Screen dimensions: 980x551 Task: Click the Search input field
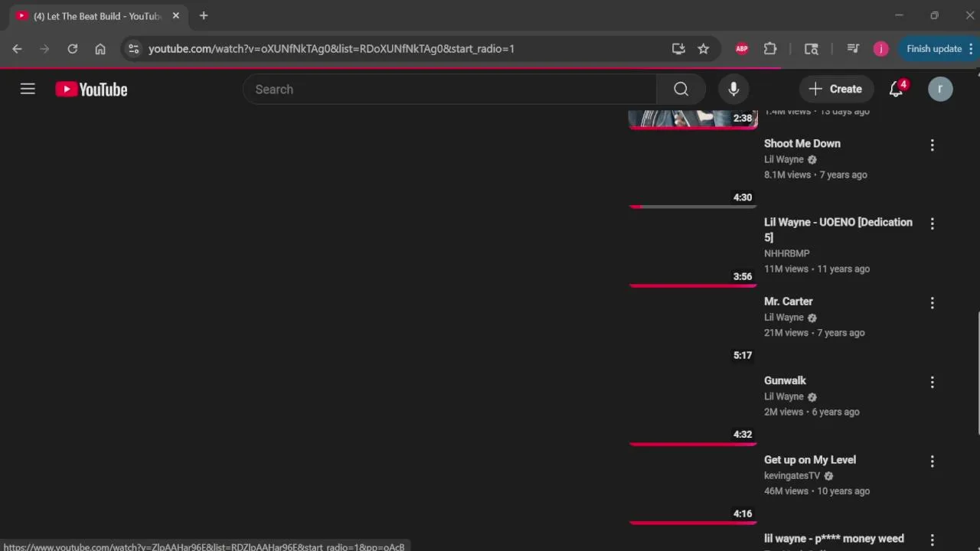pyautogui.click(x=449, y=90)
